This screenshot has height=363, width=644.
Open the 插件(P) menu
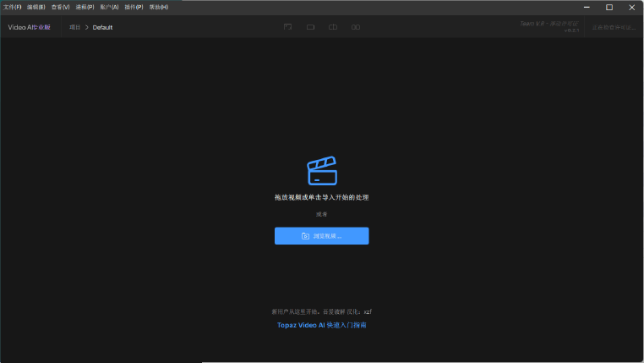coord(134,7)
